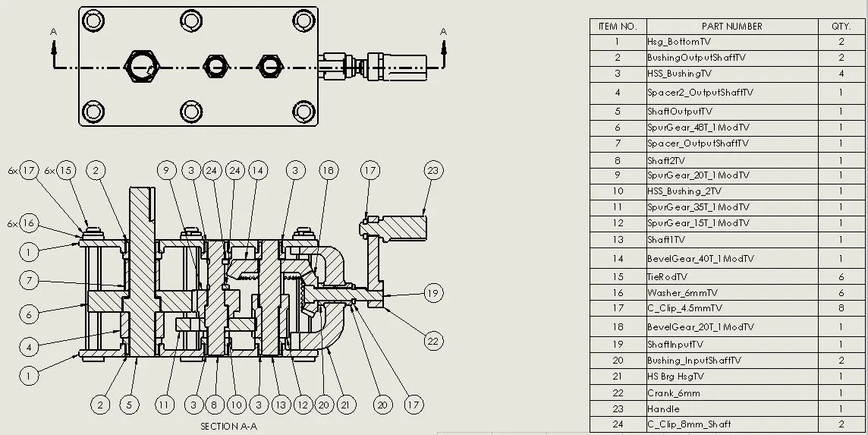Select balloon 5 below the output shaft

[x=129, y=405]
